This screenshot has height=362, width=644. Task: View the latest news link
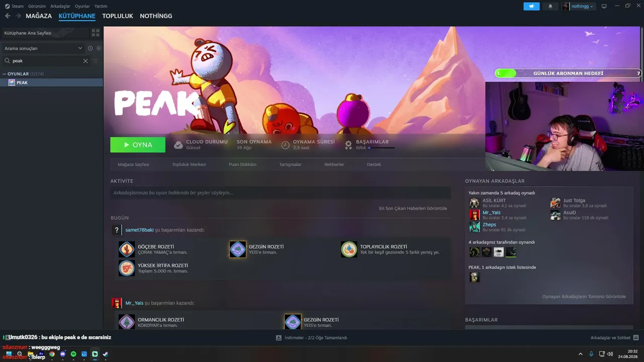[x=413, y=208]
